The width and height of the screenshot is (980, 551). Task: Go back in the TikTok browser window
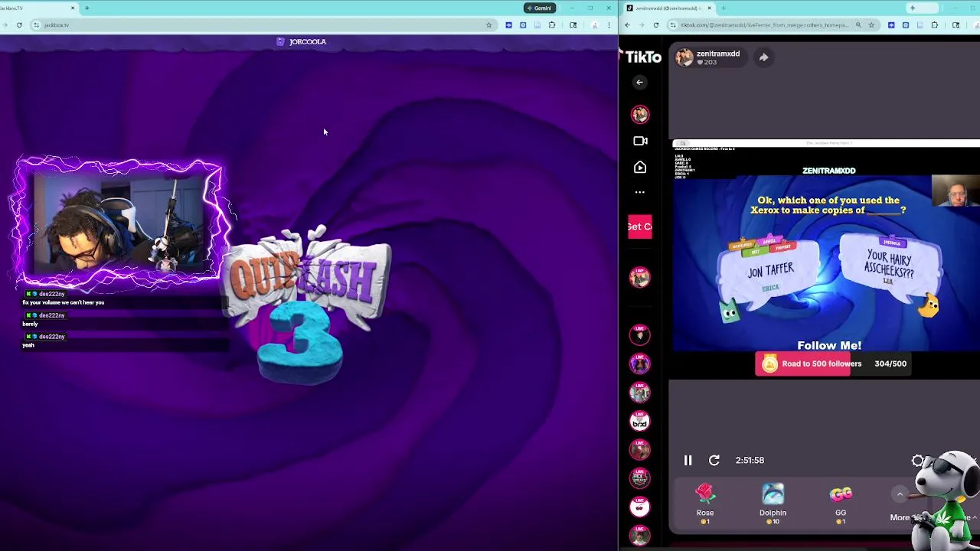[627, 25]
